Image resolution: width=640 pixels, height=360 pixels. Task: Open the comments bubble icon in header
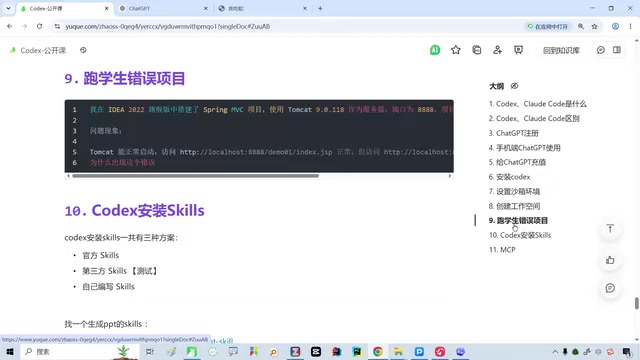coord(600,50)
